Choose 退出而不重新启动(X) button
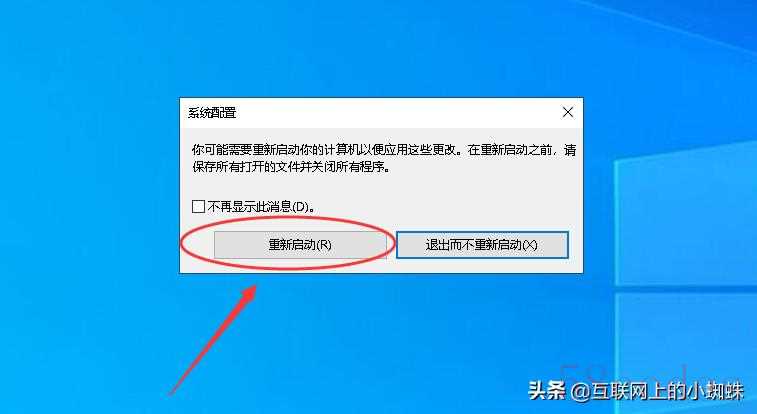This screenshot has height=414, width=757. pyautogui.click(x=482, y=245)
